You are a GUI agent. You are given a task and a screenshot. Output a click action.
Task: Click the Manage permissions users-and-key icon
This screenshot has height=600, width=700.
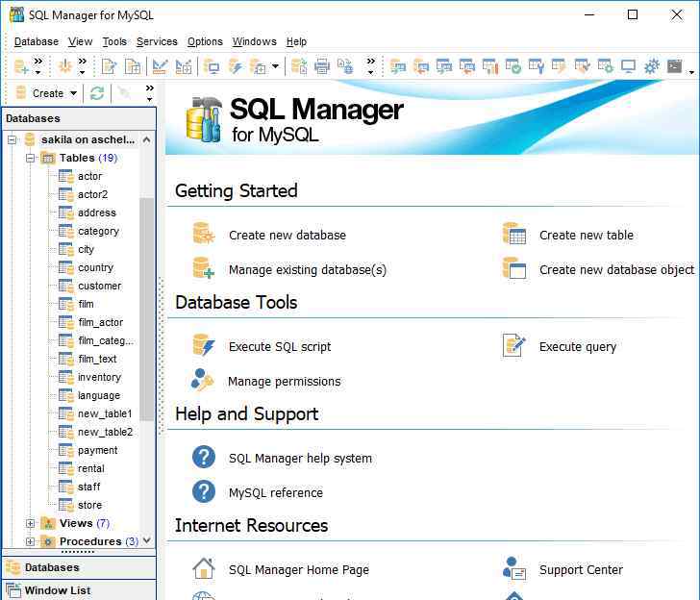(x=202, y=380)
